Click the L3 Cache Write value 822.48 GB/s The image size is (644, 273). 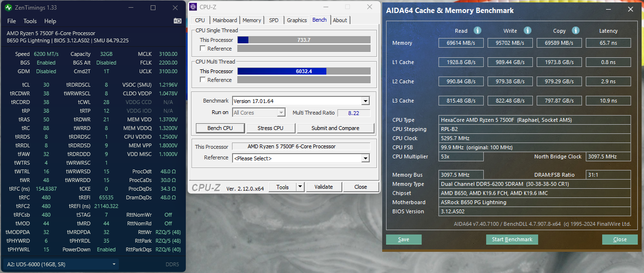[x=510, y=101]
